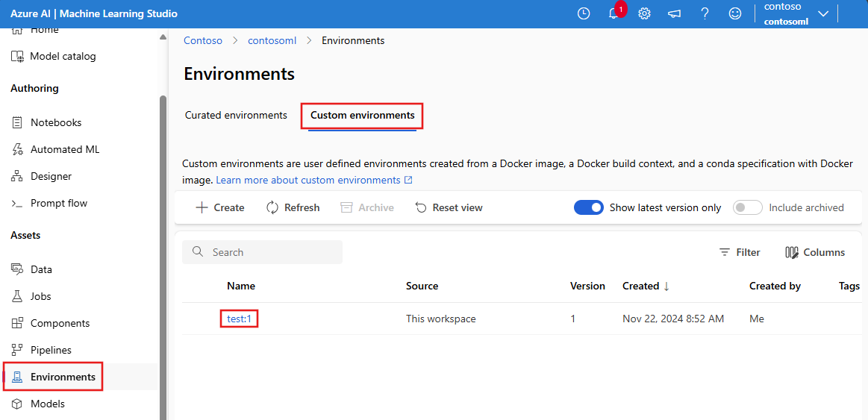Click Refresh in the toolbar
This screenshot has width=868, height=420.
293,207
